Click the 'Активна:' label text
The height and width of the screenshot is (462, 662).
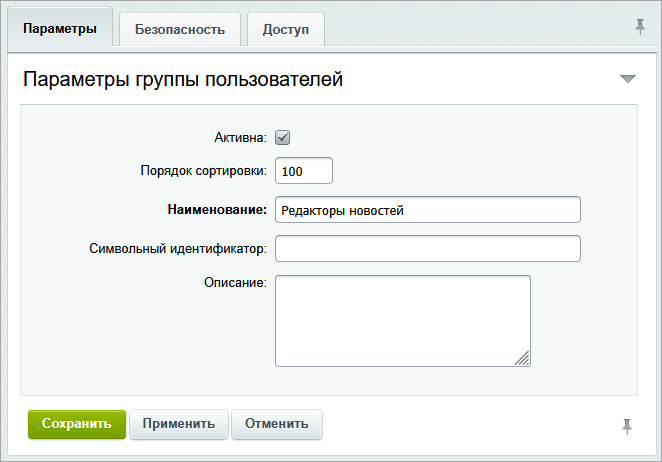[239, 137]
